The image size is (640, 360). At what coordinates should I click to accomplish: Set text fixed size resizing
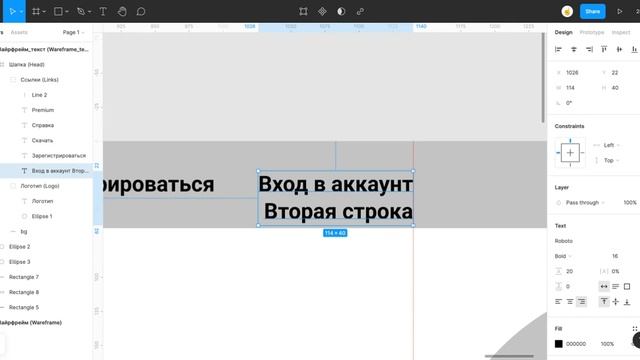click(627, 287)
